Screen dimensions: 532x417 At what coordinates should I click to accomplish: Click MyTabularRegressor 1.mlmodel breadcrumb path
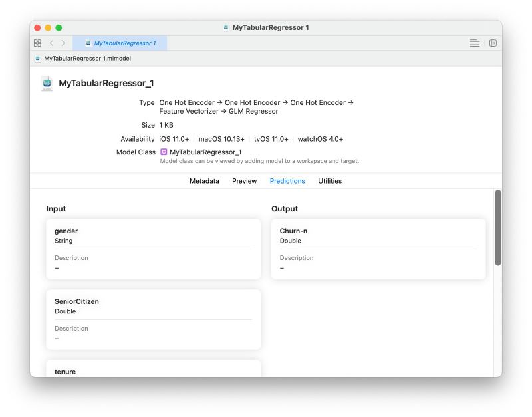pos(88,59)
